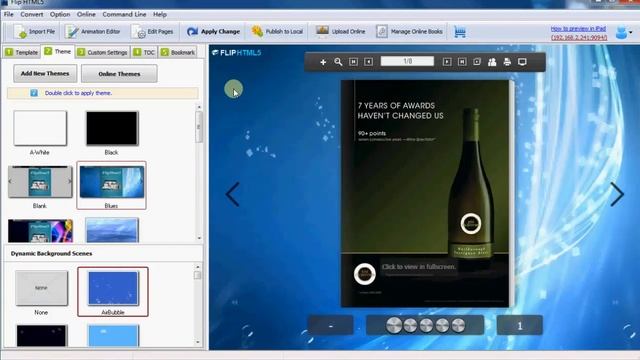640x360 pixels.
Task: Open the Bookmark tab
Action: [x=178, y=52]
